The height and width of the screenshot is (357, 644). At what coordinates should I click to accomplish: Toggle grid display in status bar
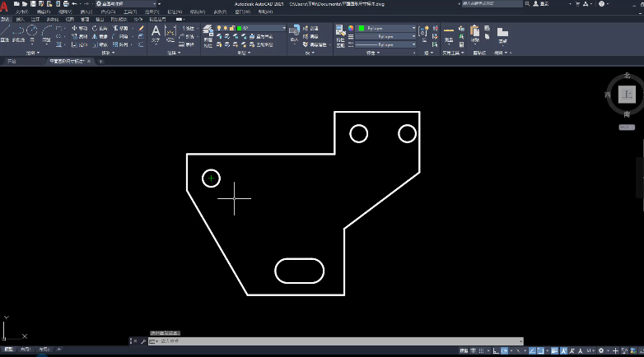tap(474, 351)
